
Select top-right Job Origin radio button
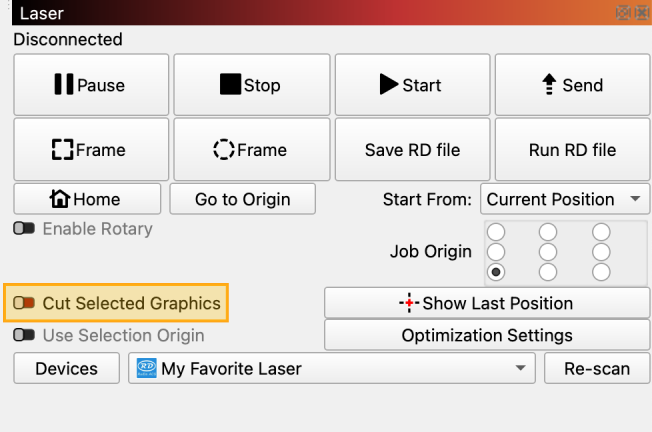pos(601,232)
